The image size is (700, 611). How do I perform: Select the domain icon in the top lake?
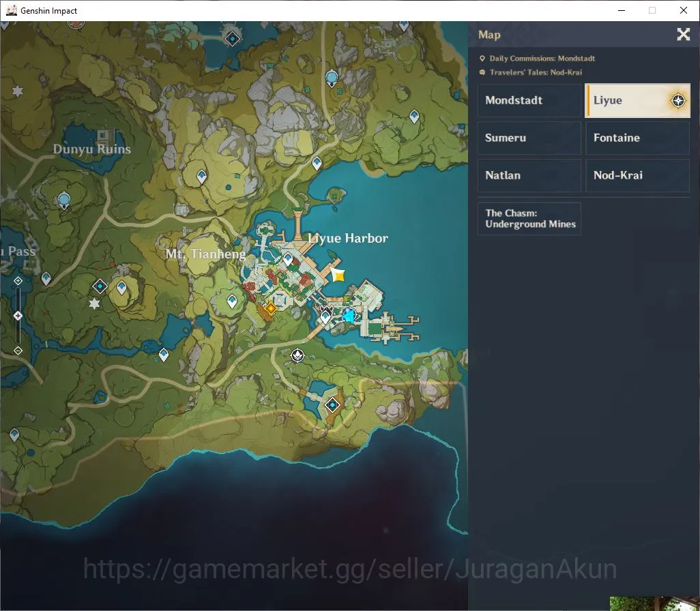[x=232, y=38]
